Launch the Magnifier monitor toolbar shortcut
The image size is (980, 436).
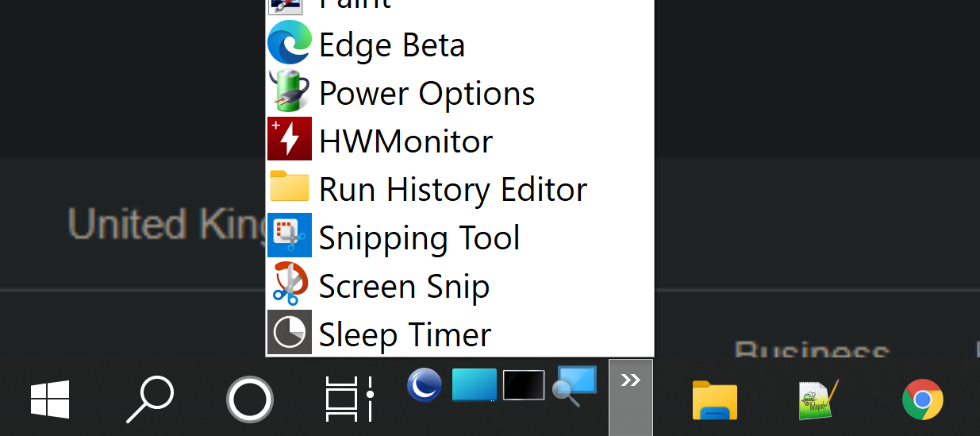575,387
